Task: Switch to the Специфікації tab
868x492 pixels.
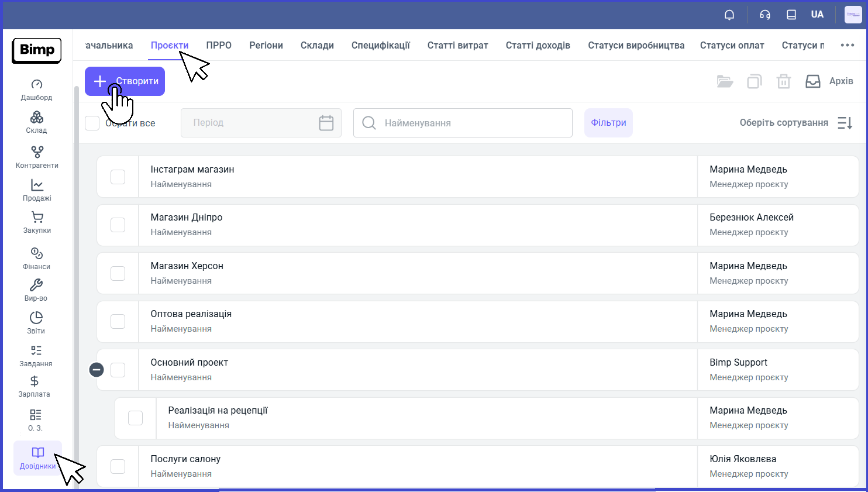Action: tap(381, 45)
